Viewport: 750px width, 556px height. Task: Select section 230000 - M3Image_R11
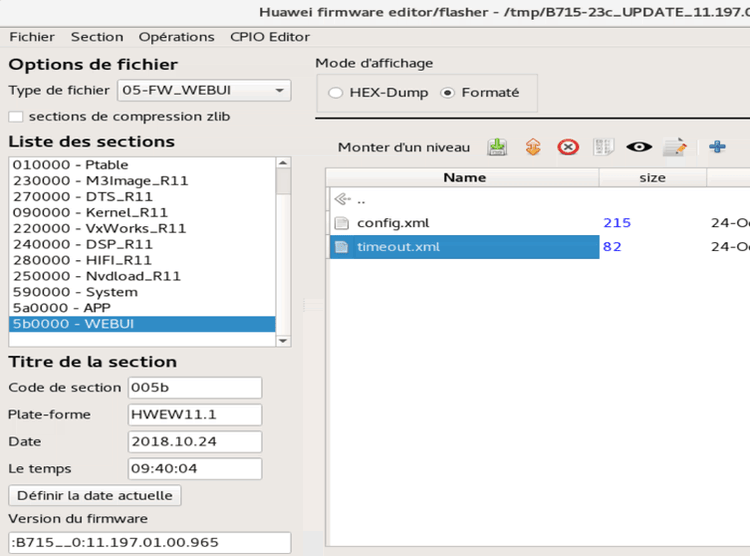pyautogui.click(x=142, y=181)
